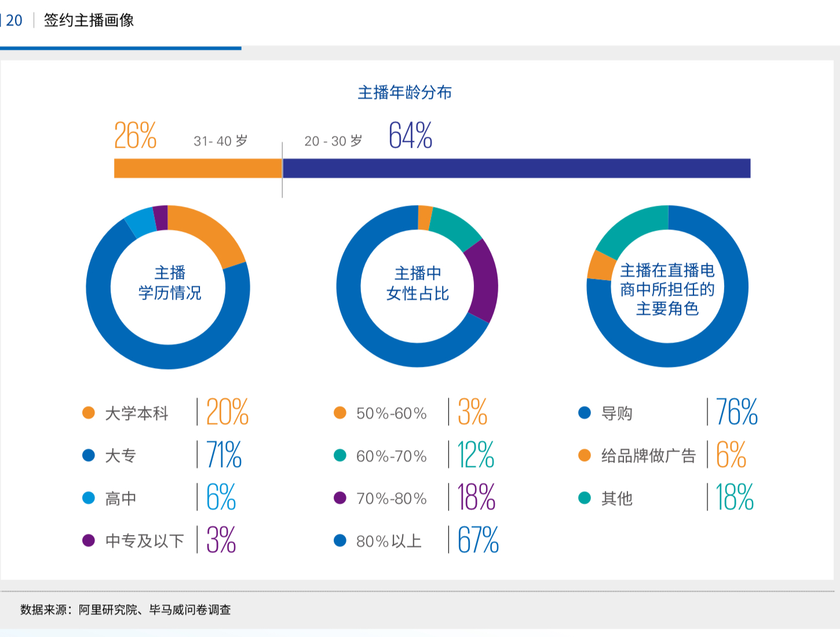The image size is (840, 637).
Task: Click the blue dot next to 导购
Action: (585, 413)
